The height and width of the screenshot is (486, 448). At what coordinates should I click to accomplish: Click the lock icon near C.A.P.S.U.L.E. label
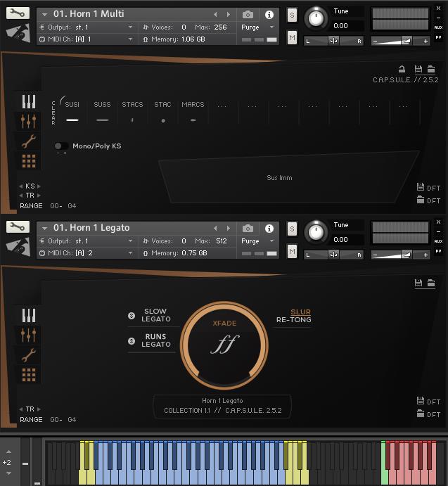tap(402, 69)
